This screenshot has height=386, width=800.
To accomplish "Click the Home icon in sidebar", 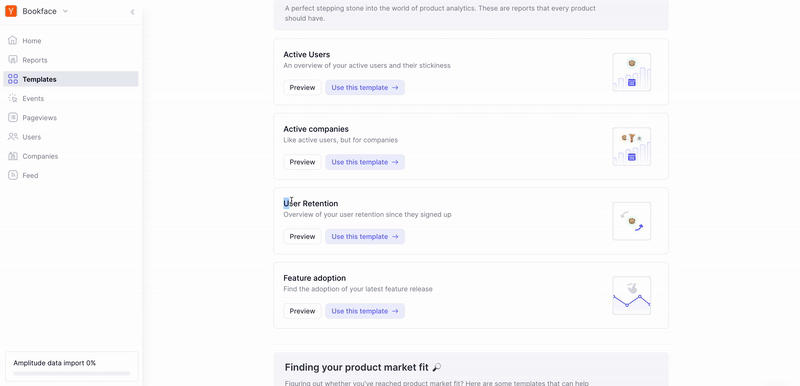I will point(13,41).
